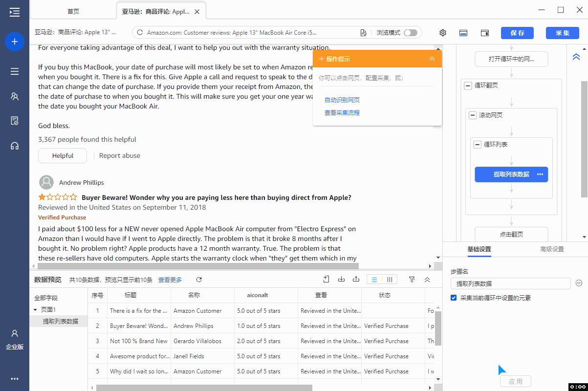The height and width of the screenshot is (391, 588).
Task: Edit URL with the page edit icon
Action: 363,33
